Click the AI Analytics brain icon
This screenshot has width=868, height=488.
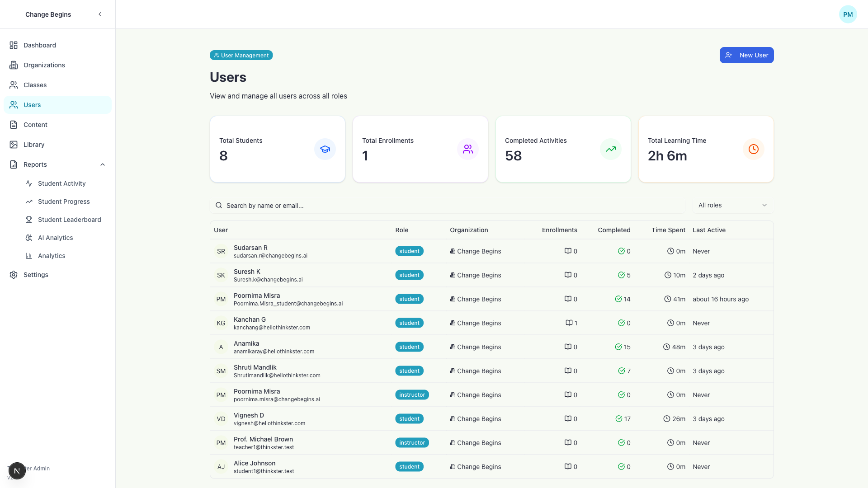point(29,238)
